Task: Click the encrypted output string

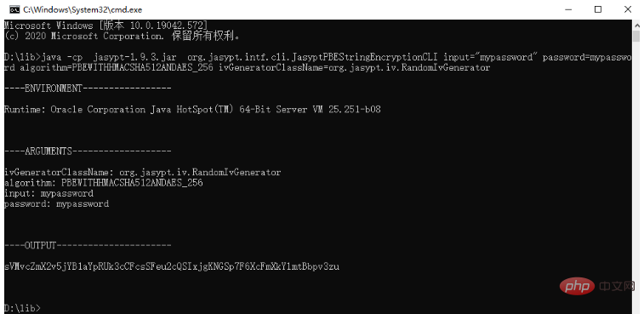Action: tap(172, 266)
